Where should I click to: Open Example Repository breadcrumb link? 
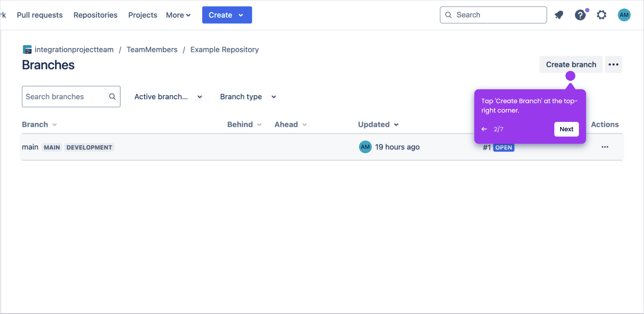(224, 49)
